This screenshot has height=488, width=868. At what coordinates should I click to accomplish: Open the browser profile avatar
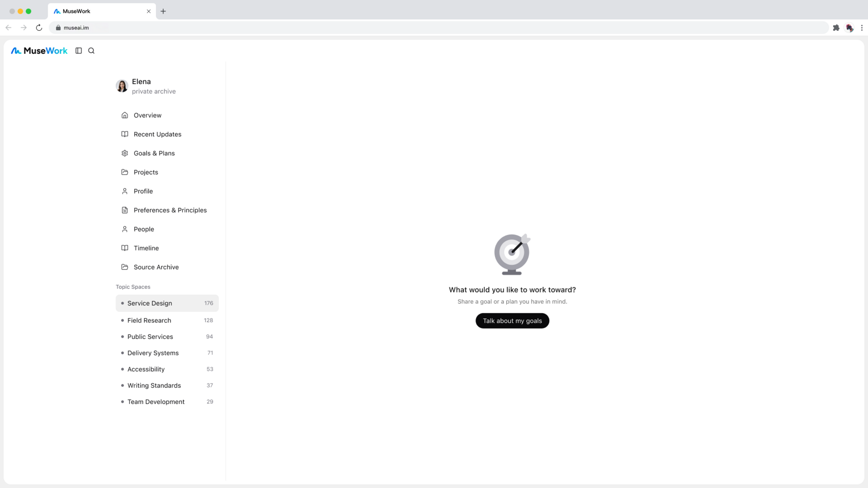[850, 28]
